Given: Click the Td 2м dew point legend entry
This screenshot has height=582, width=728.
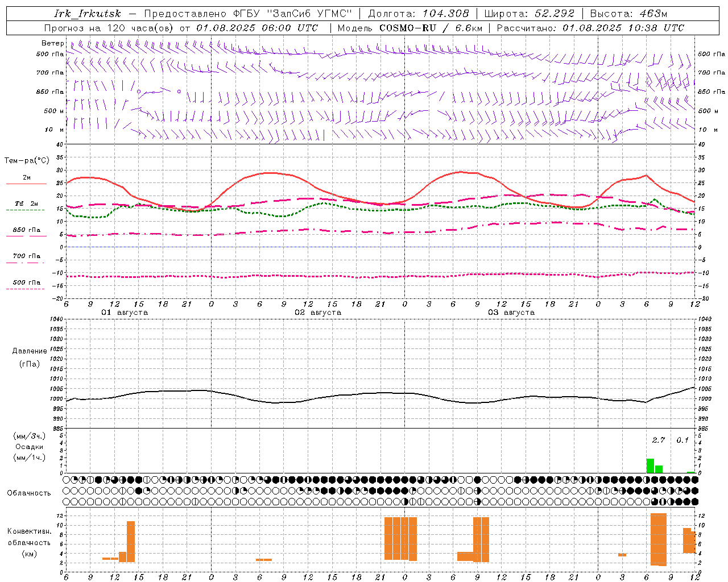Looking at the screenshot, I should click(26, 206).
